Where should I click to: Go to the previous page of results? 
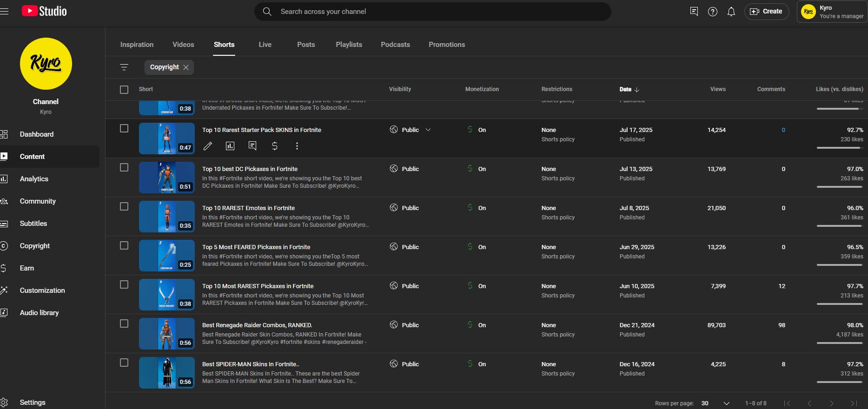809,403
